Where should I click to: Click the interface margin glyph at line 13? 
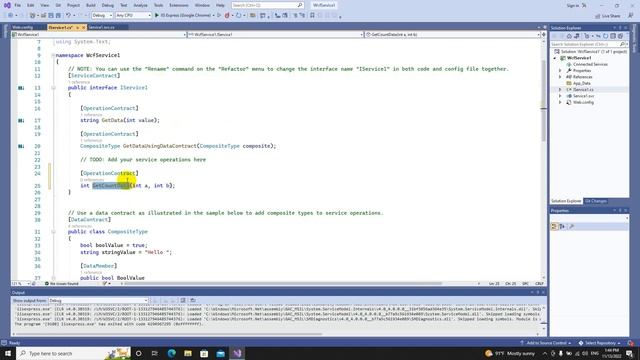(x=21, y=88)
